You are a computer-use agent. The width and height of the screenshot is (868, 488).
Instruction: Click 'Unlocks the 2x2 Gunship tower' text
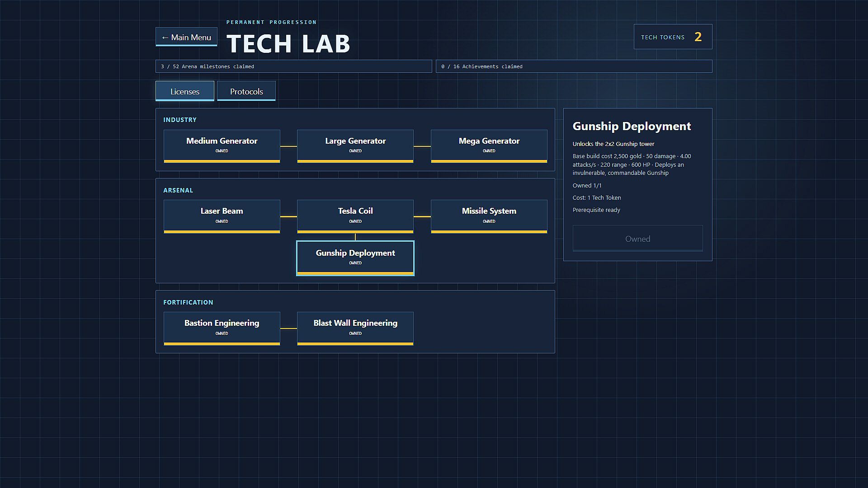613,144
